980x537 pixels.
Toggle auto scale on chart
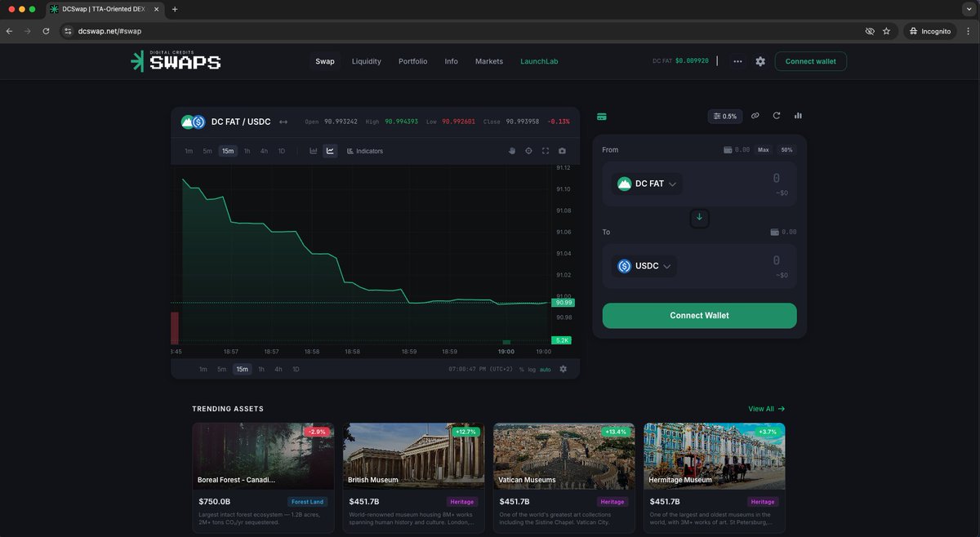545,370
